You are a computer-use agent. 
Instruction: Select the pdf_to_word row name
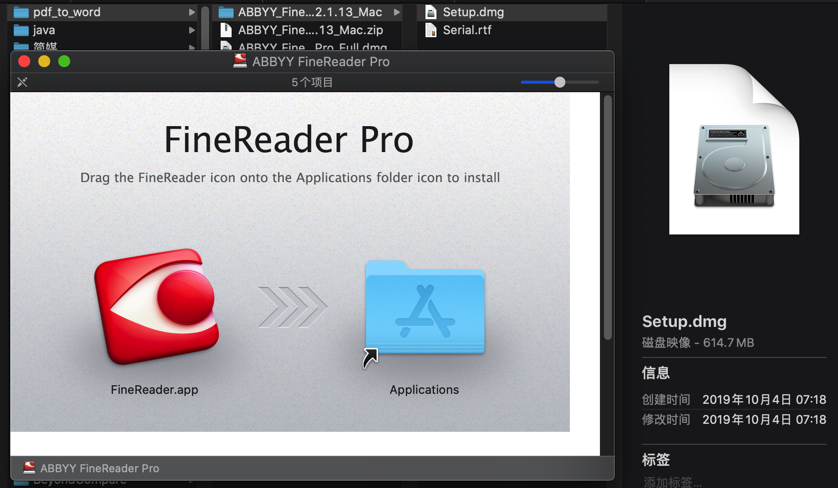tap(67, 12)
